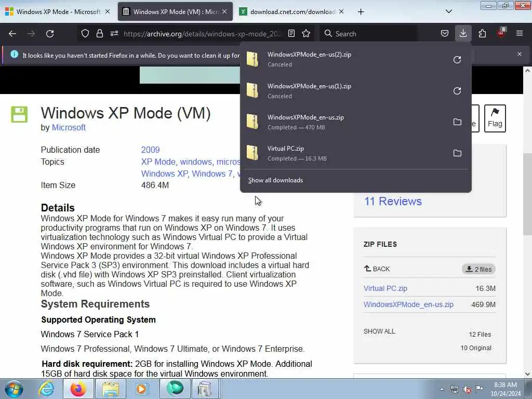The image size is (532, 399).
Task: Launch Internet Explorer from taskbar
Action: (x=46, y=389)
